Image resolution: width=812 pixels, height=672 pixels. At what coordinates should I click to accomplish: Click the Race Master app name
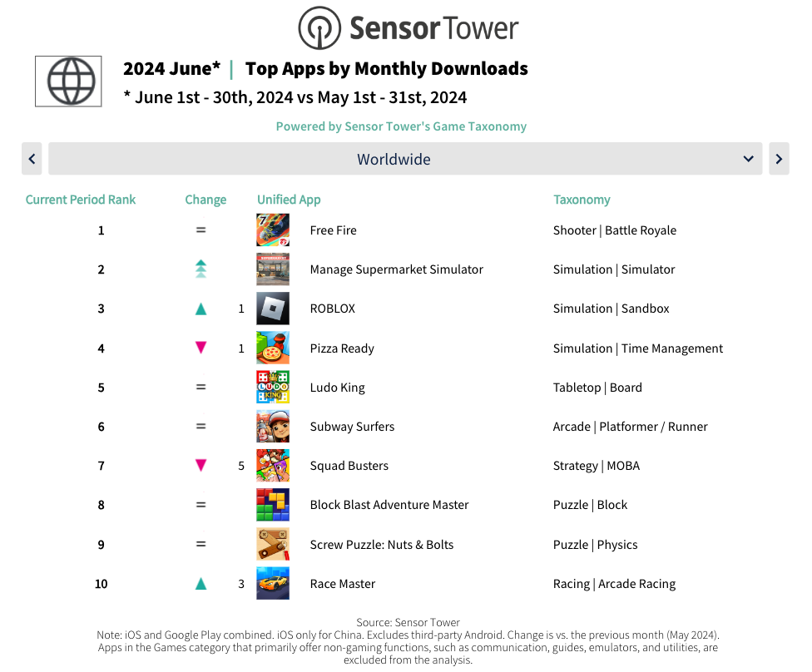pos(343,584)
